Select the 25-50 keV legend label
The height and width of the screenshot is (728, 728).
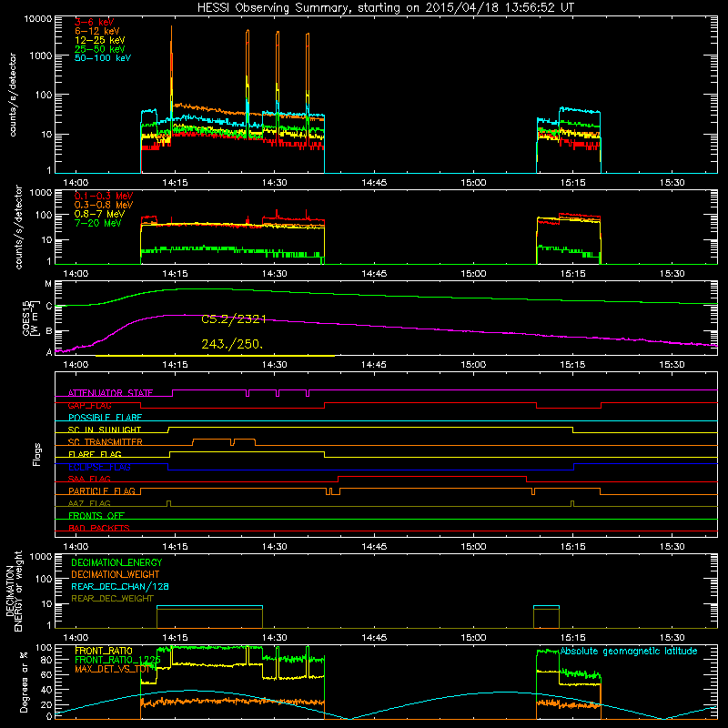(100, 49)
